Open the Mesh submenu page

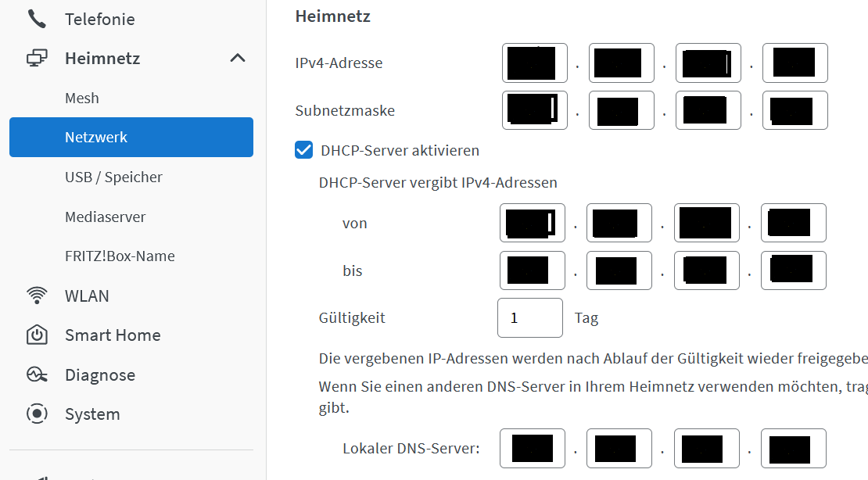click(82, 99)
